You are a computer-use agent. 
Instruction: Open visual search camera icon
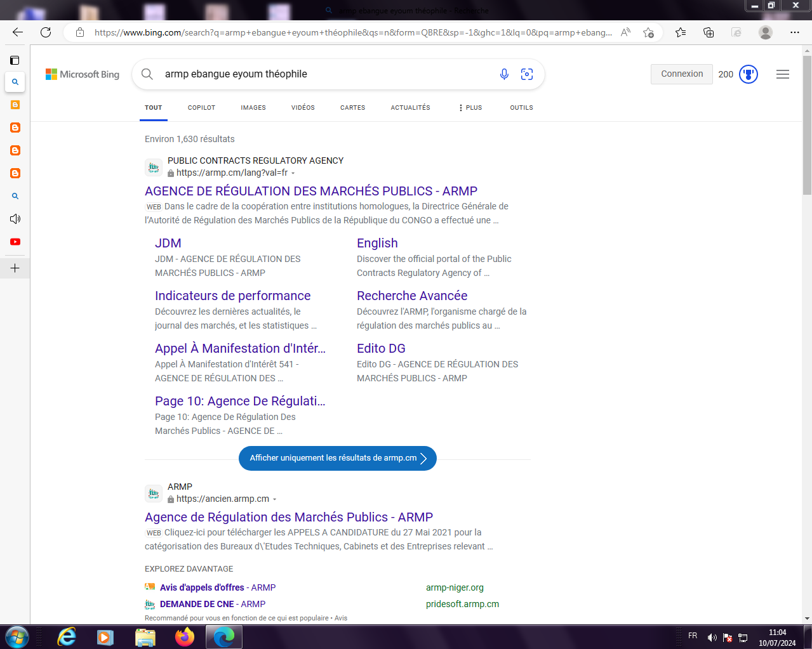pyautogui.click(x=527, y=74)
